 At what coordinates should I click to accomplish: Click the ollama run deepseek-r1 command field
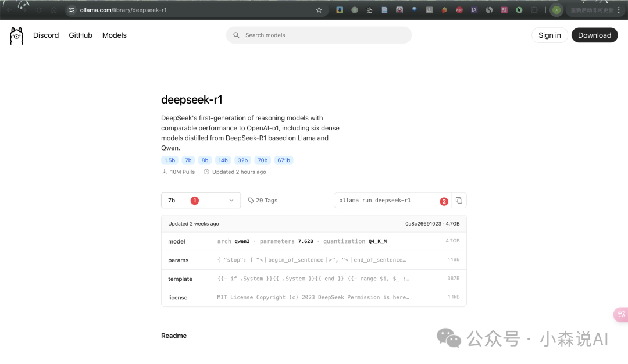392,200
